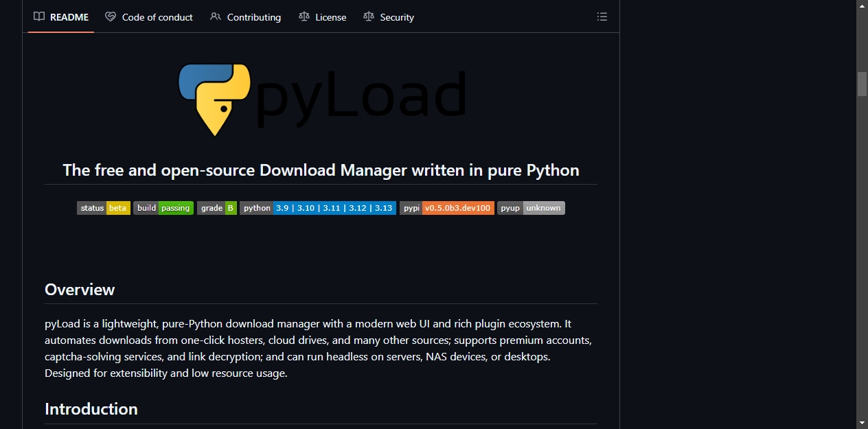Click the python versions badge
868x429 pixels.
318,208
